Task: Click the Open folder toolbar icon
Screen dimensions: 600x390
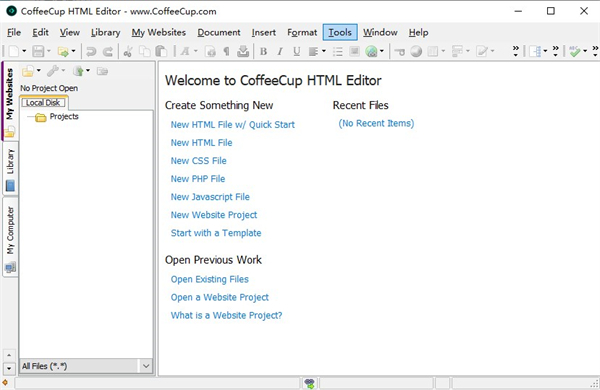Action: coord(63,51)
